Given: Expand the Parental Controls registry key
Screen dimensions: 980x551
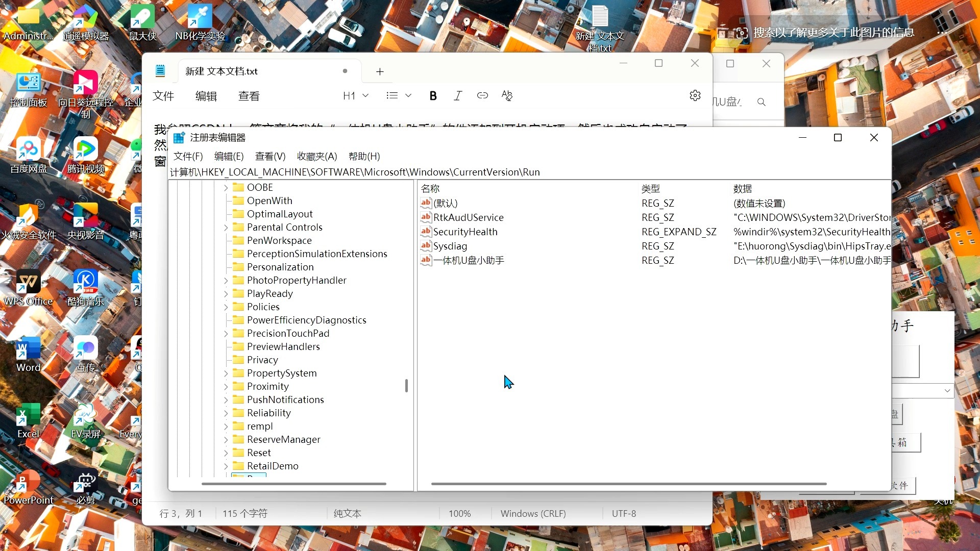Looking at the screenshot, I should [x=227, y=227].
